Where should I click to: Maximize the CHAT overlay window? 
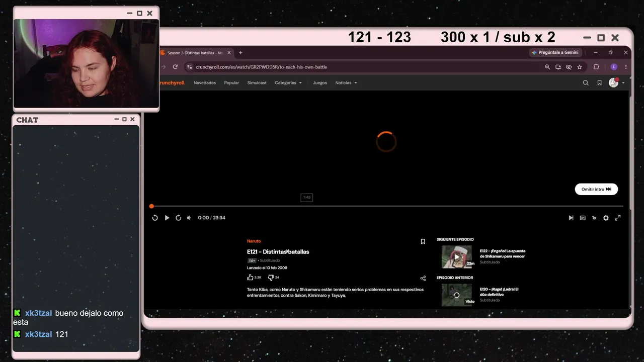tap(124, 119)
